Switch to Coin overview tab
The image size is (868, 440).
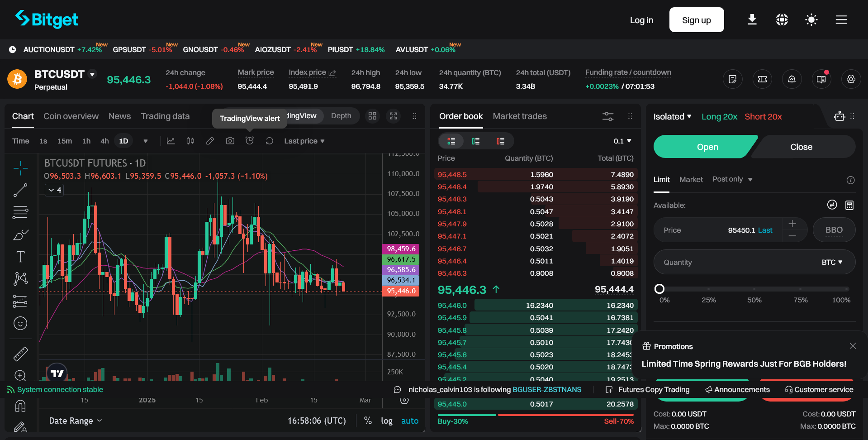pyautogui.click(x=71, y=116)
